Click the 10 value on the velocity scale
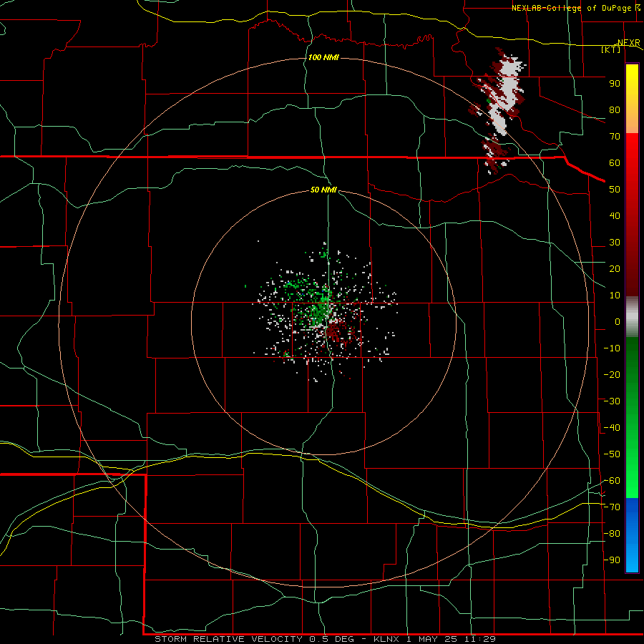 (615, 296)
